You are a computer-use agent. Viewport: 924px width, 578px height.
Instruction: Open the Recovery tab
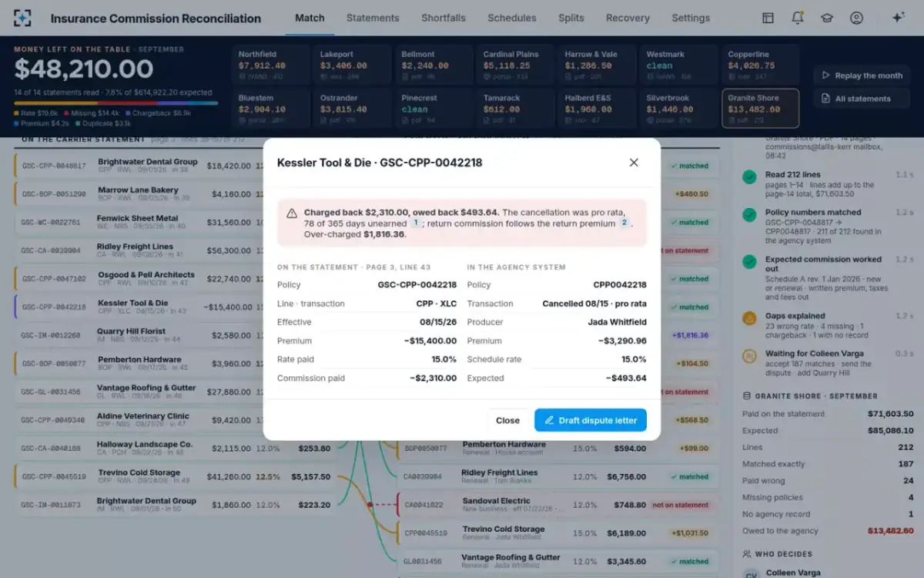point(628,18)
